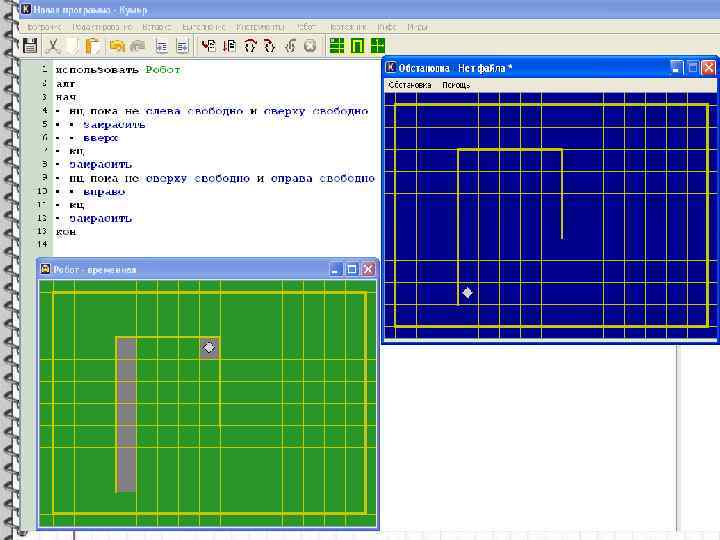Place cursor on 'алг' line
The height and width of the screenshot is (540, 720).
(x=65, y=84)
